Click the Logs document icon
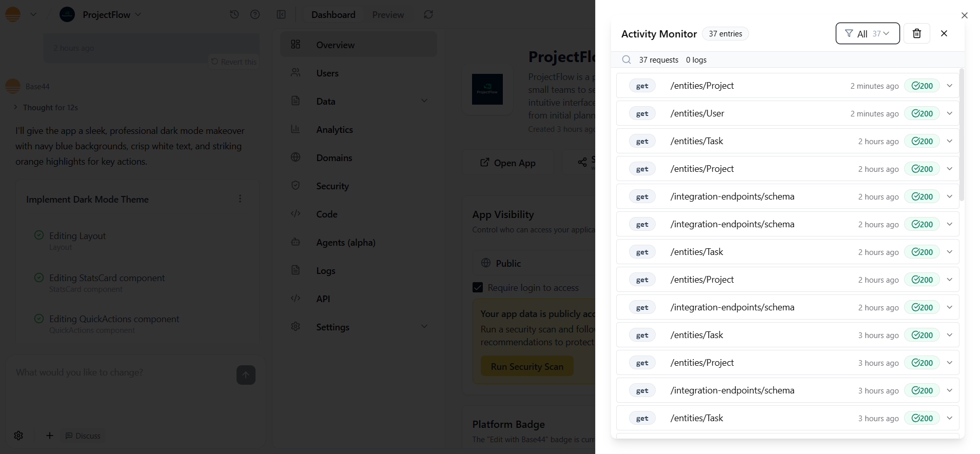980x454 pixels. tap(296, 270)
